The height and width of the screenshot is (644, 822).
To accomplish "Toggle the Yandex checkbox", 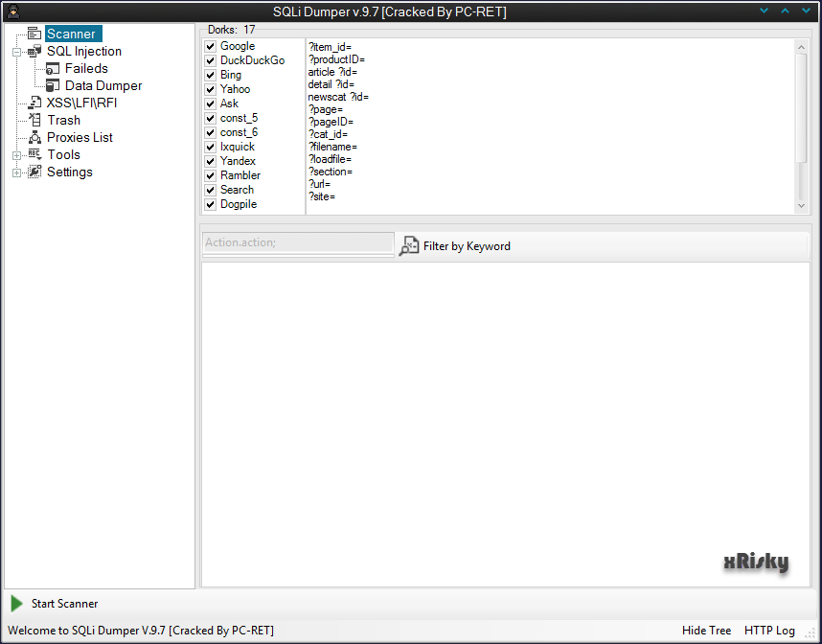I will (211, 161).
